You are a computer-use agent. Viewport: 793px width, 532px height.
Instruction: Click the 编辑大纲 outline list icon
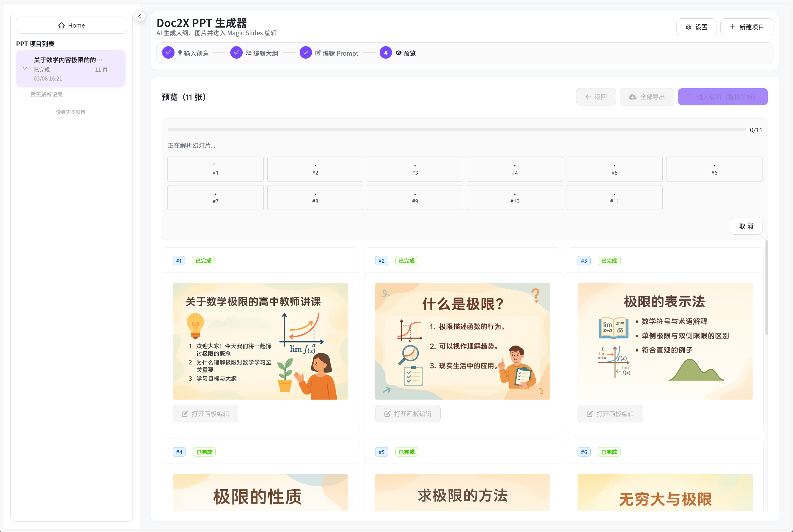(x=248, y=53)
